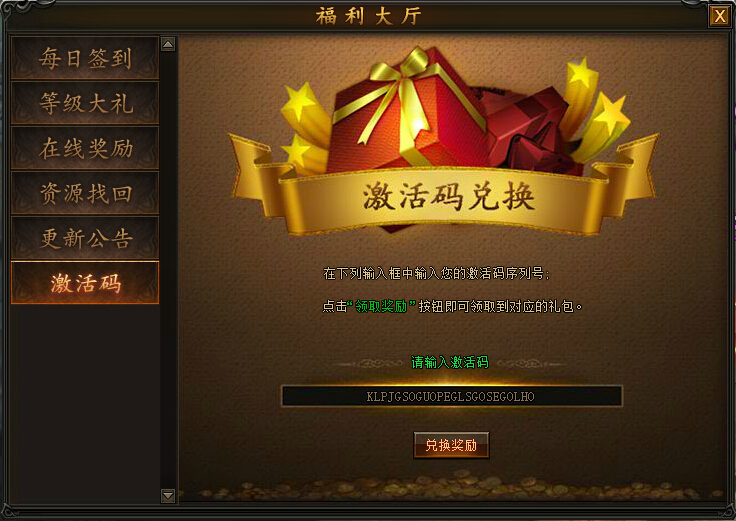Select the 等级大礼 level gift tab
The height and width of the screenshot is (521, 736).
tap(85, 103)
